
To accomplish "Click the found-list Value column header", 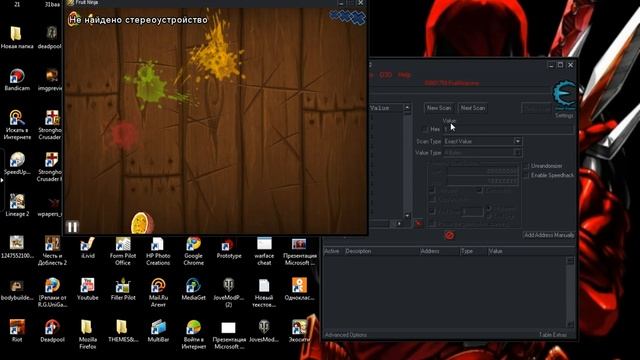I will coord(380,108).
